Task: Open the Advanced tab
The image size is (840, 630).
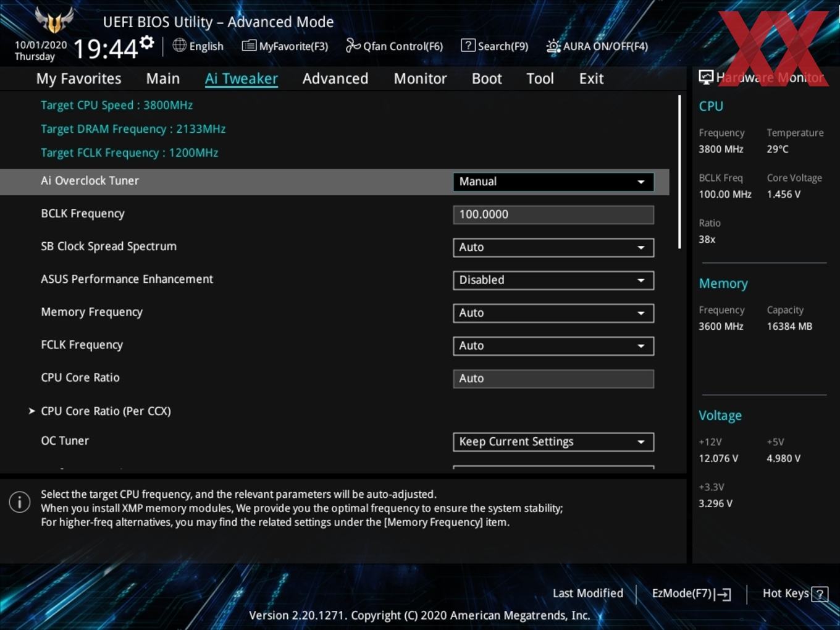Action: click(335, 78)
